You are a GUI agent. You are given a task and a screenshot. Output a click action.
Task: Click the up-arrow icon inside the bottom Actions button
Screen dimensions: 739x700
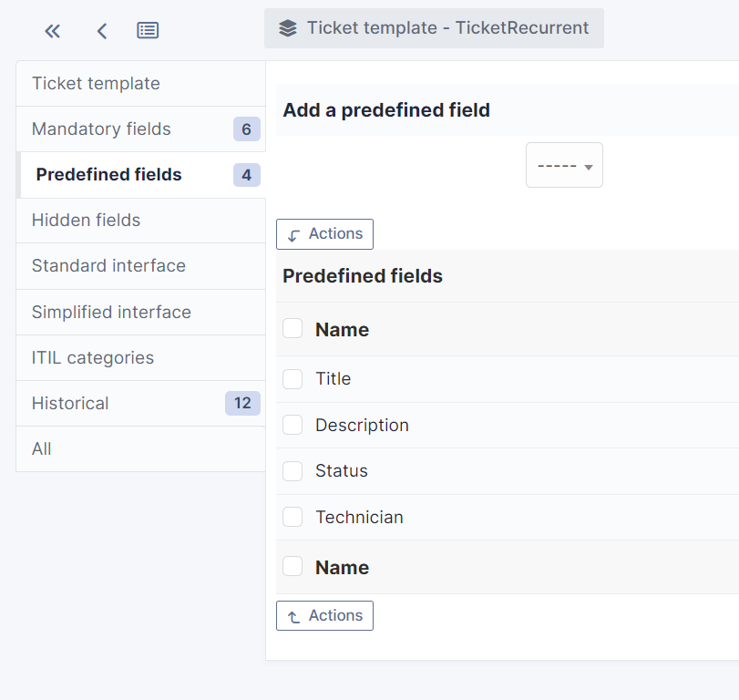tap(293, 615)
